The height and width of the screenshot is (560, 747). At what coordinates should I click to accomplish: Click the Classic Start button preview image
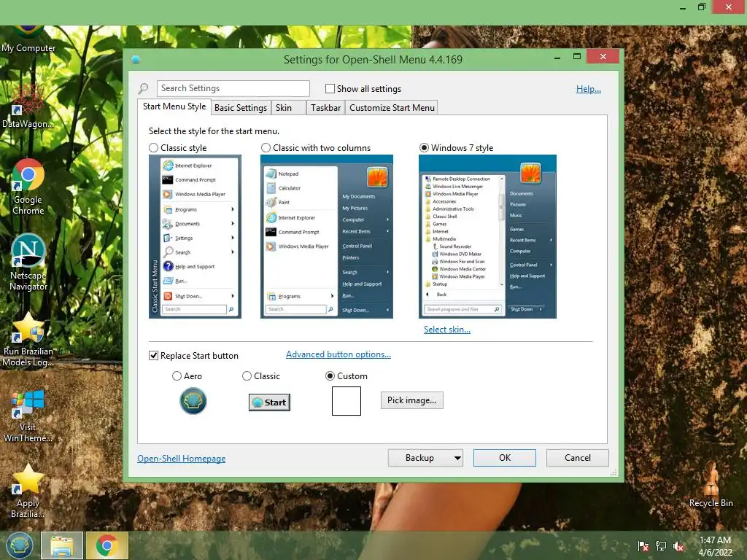(269, 402)
